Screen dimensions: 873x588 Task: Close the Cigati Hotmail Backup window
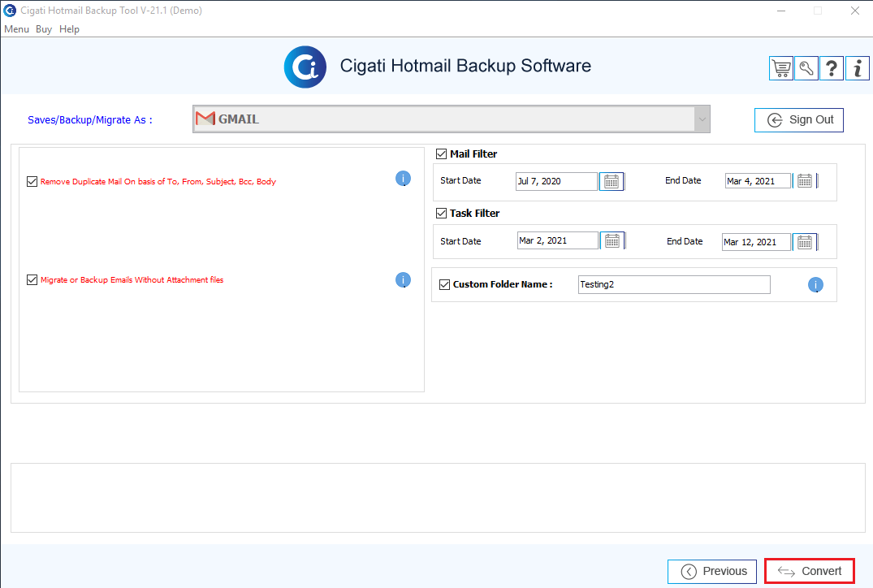pos(855,11)
